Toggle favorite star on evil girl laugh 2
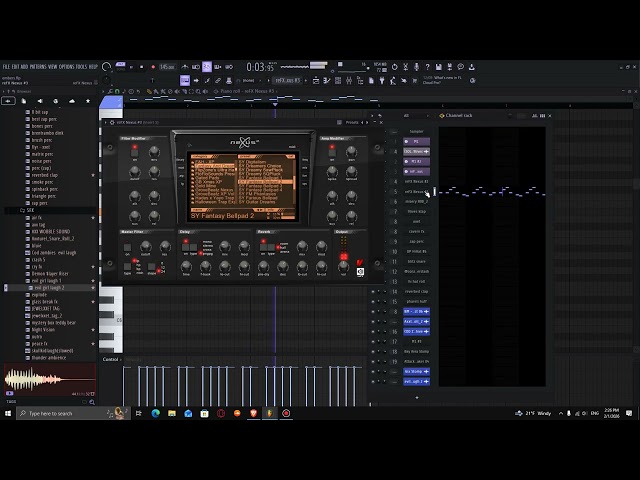 click(93, 288)
